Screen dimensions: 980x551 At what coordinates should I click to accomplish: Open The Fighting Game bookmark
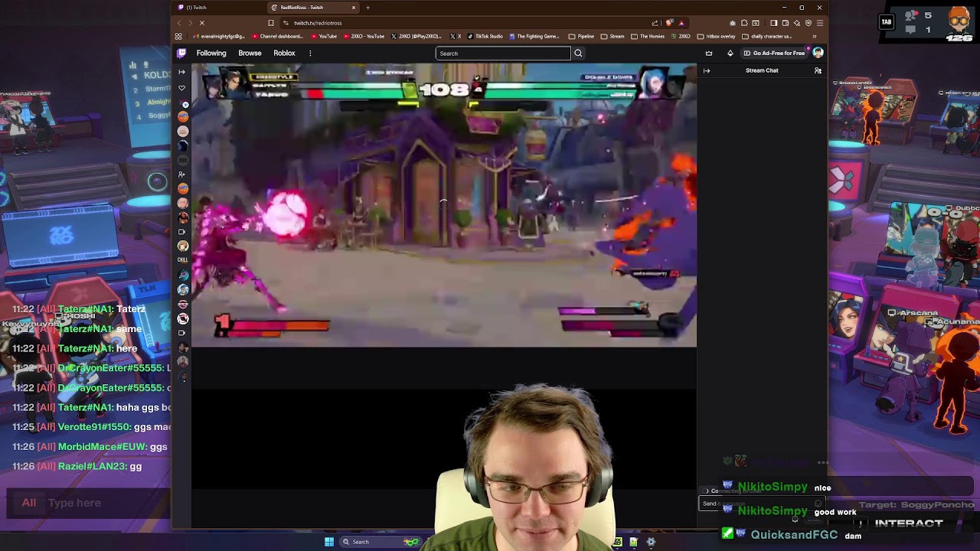[534, 36]
